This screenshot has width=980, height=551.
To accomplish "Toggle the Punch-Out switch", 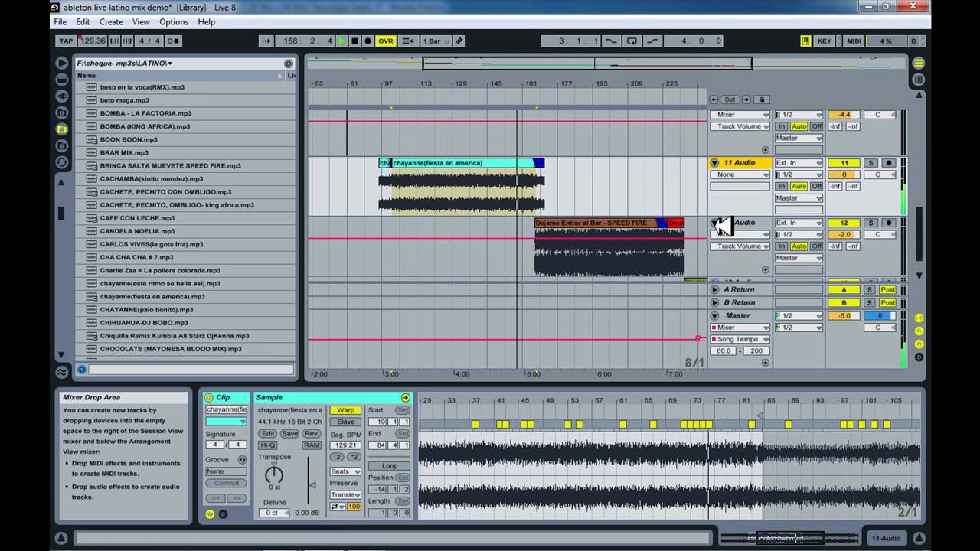I will [652, 41].
